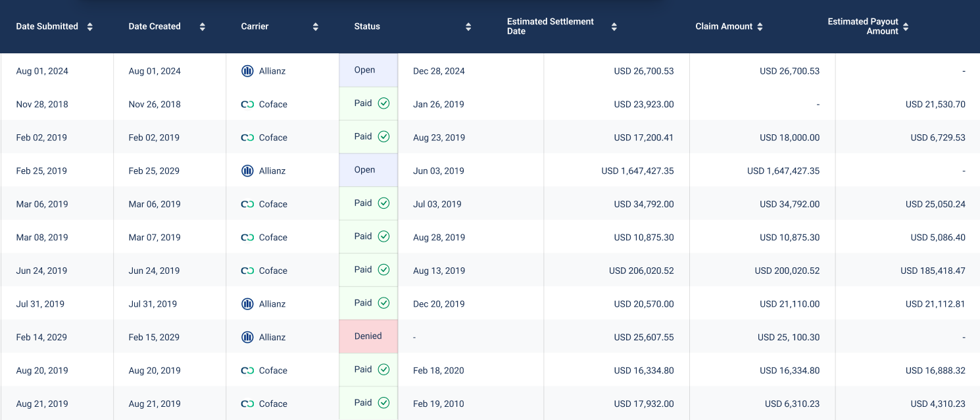Sort by the Date Submitted column arrows
The height and width of the screenshot is (420, 980).
tap(90, 27)
